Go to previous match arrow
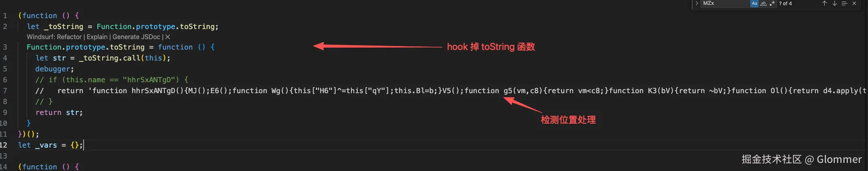 [x=824, y=3]
